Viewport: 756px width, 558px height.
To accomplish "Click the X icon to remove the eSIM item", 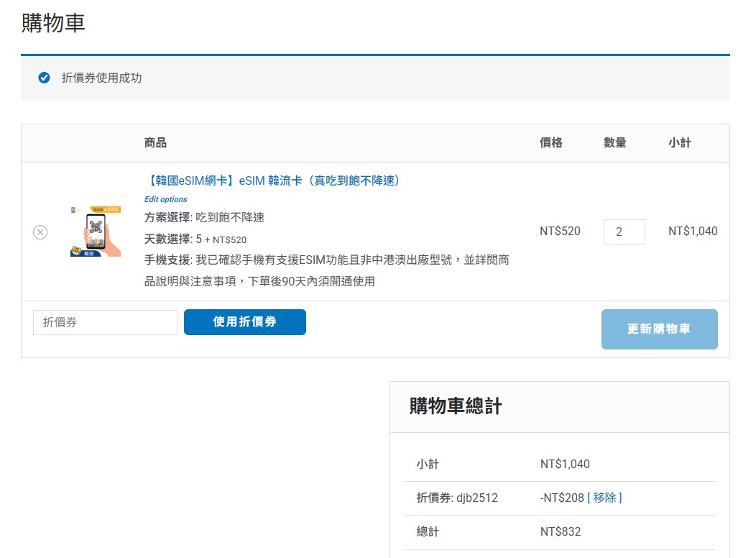I will tap(40, 232).
